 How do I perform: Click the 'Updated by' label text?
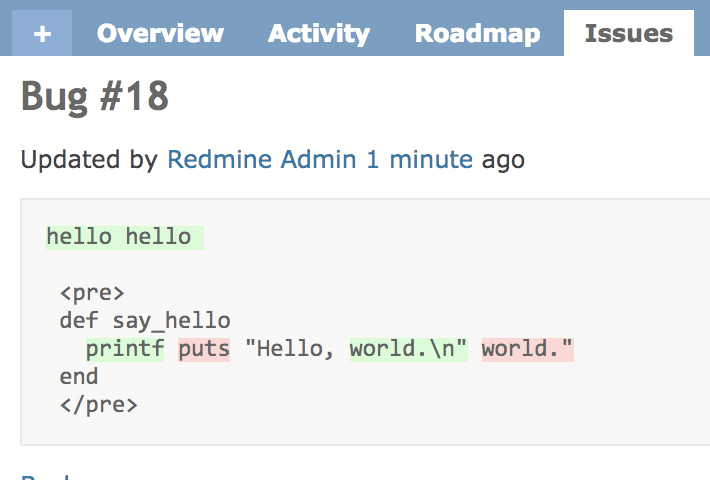click(x=89, y=159)
